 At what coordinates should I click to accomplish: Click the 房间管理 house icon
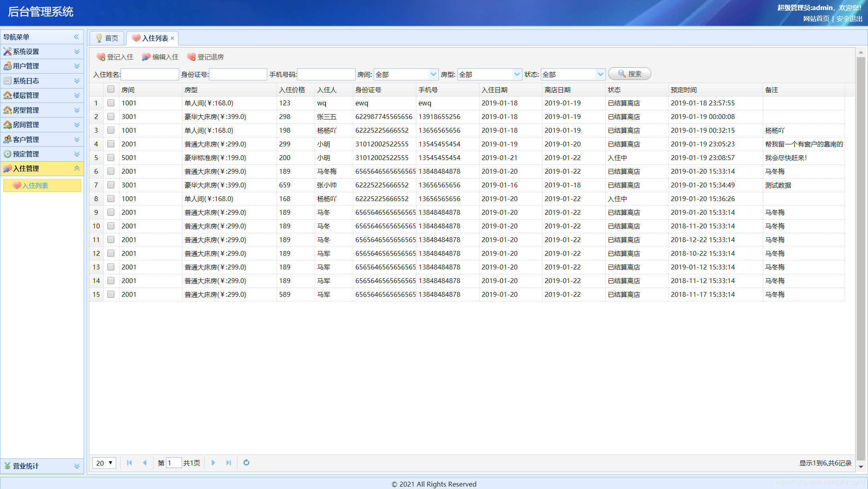point(7,125)
